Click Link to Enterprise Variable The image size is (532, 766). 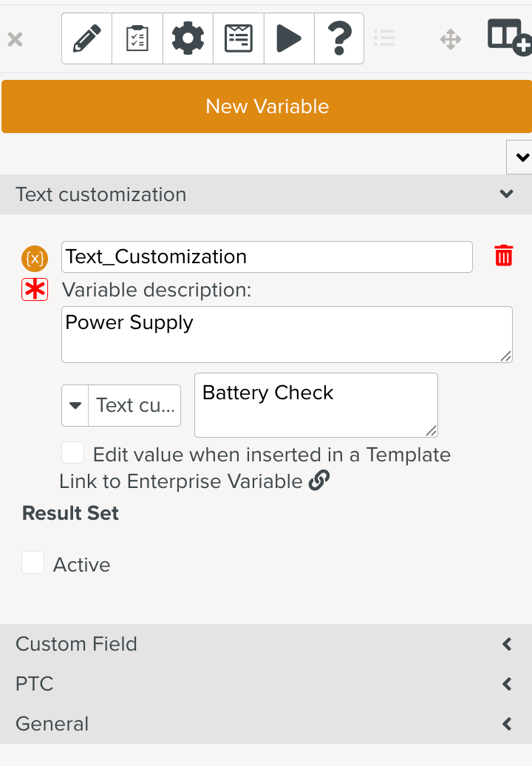(x=194, y=481)
